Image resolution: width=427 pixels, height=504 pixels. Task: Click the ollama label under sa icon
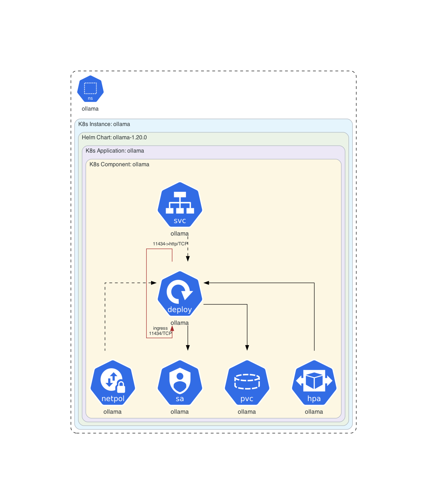click(x=180, y=412)
